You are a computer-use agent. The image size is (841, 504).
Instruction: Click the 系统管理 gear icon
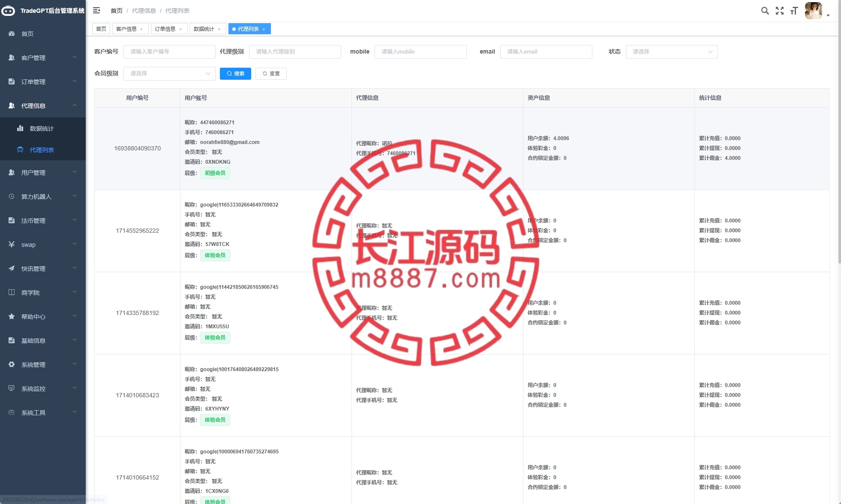click(x=12, y=364)
